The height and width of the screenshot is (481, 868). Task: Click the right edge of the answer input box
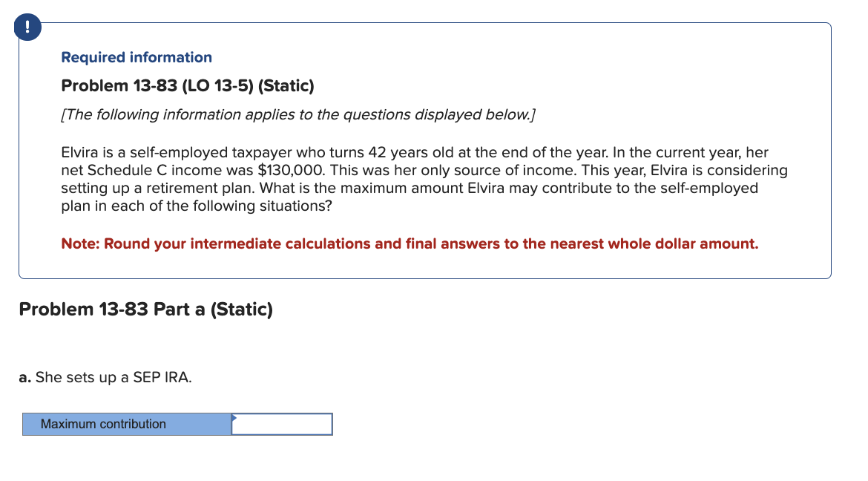(x=332, y=424)
